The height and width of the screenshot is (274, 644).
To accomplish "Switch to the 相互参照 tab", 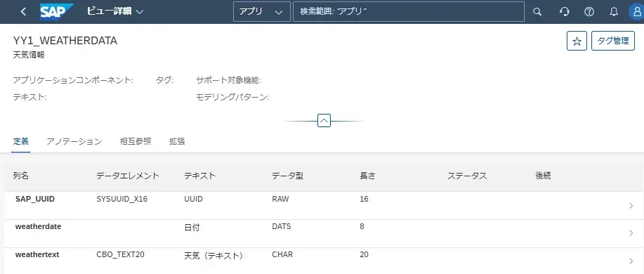I will [136, 142].
